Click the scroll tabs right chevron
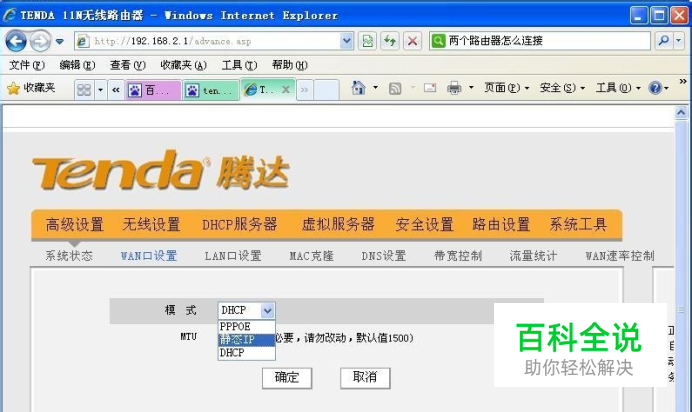 tap(305, 90)
